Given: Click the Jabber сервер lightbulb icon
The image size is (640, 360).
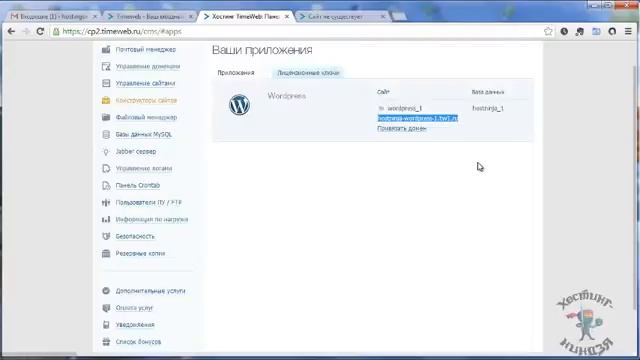Looking at the screenshot, I should point(106,151).
